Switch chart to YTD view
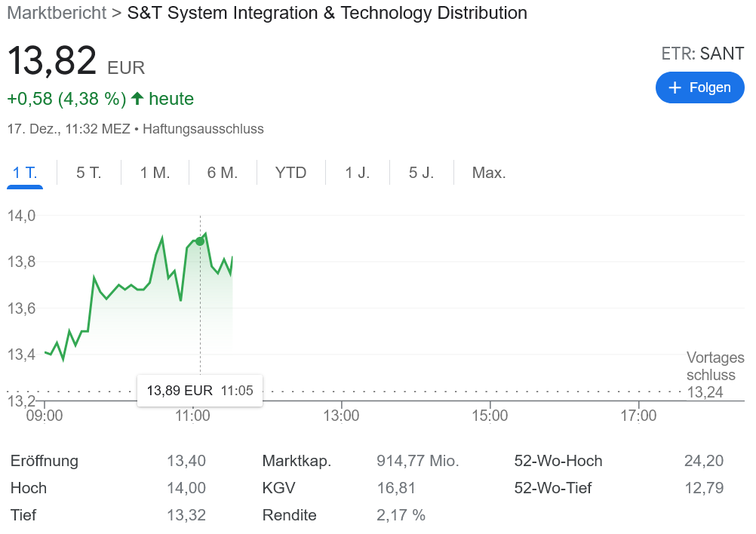756x534 pixels. (x=290, y=173)
